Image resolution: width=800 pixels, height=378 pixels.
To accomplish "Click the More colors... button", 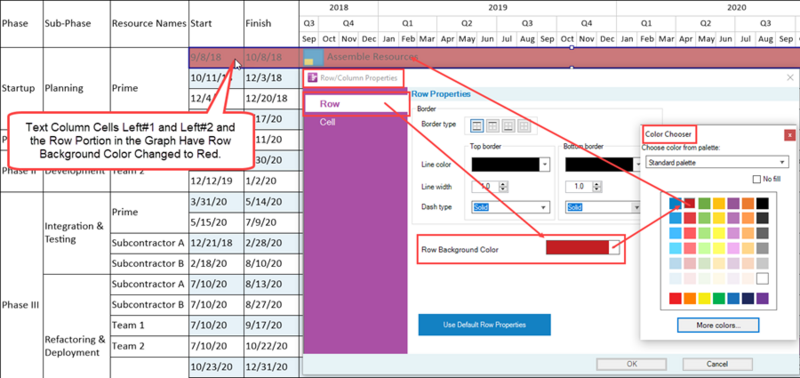I will coord(718,324).
